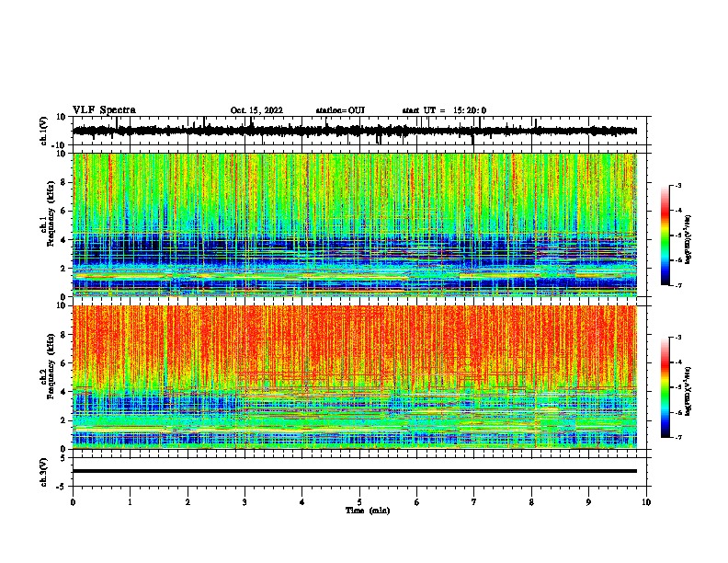This screenshot has width=728, height=563.
Task: Click the ch.1 Frequency (kHz) axis label
Action: [x=51, y=214]
